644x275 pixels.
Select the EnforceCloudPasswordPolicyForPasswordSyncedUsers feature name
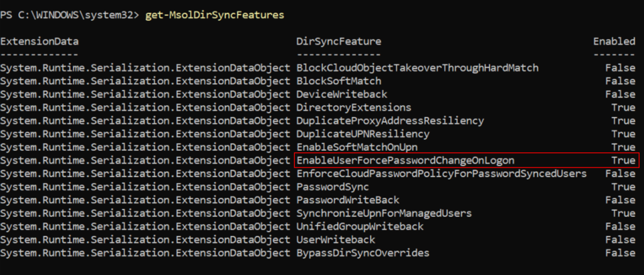pos(441,173)
